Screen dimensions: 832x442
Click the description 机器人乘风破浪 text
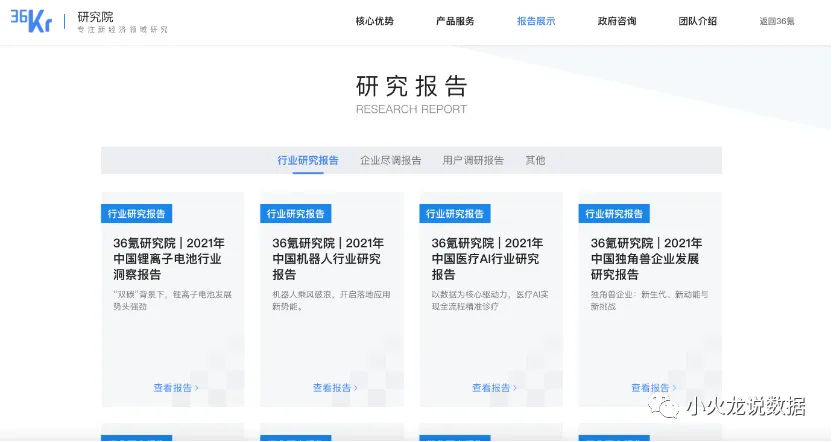tap(332, 300)
